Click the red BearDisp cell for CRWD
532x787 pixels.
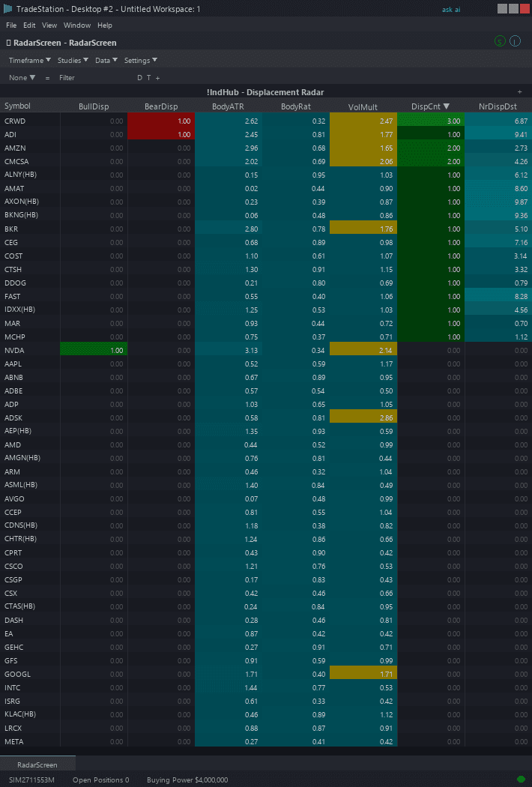click(161, 121)
